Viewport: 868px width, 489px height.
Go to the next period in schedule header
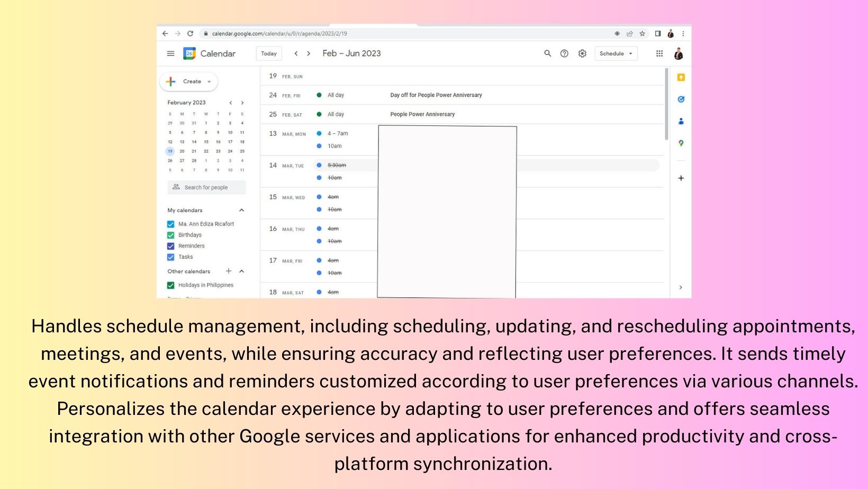(309, 53)
